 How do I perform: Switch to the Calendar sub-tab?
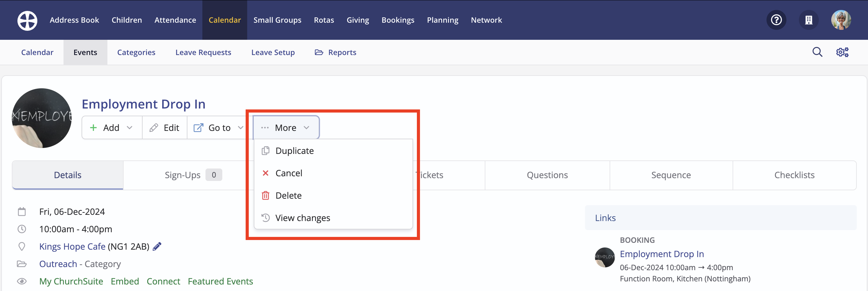[x=37, y=52]
